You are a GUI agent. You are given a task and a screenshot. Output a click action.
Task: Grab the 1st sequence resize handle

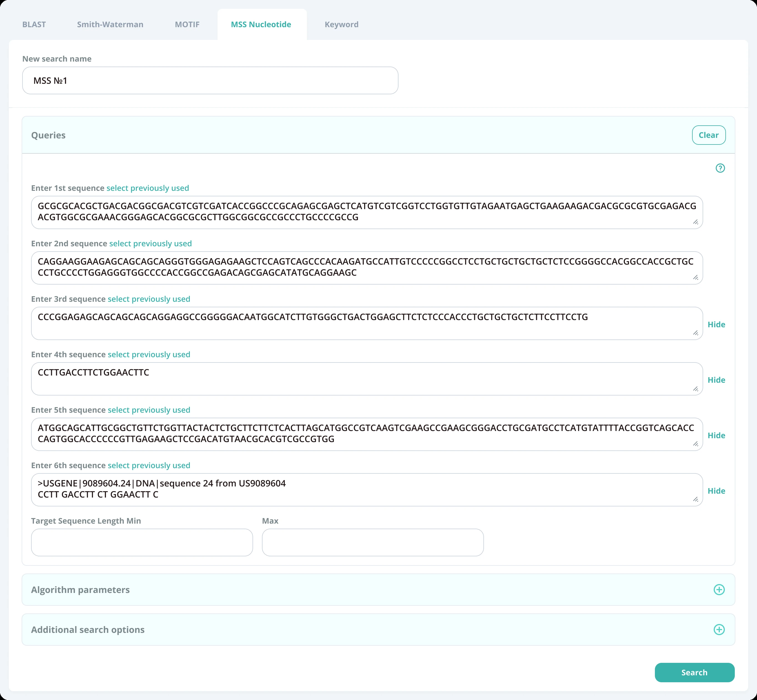point(696,222)
